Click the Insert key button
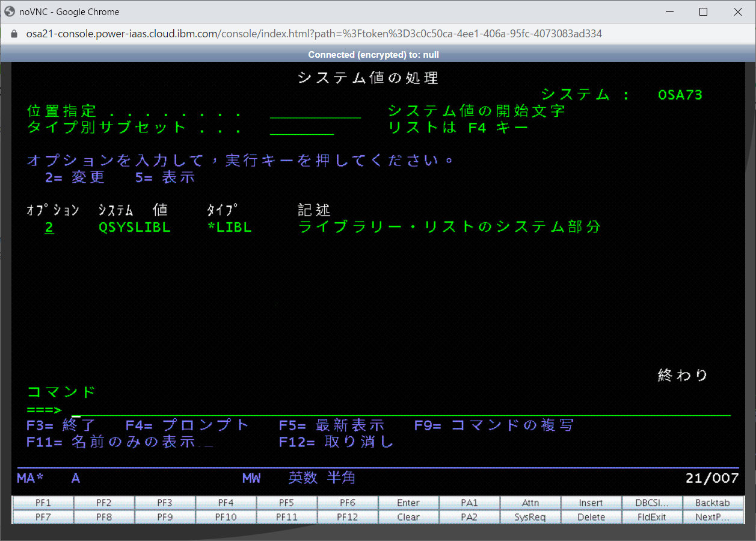This screenshot has height=541, width=756. [x=591, y=502]
